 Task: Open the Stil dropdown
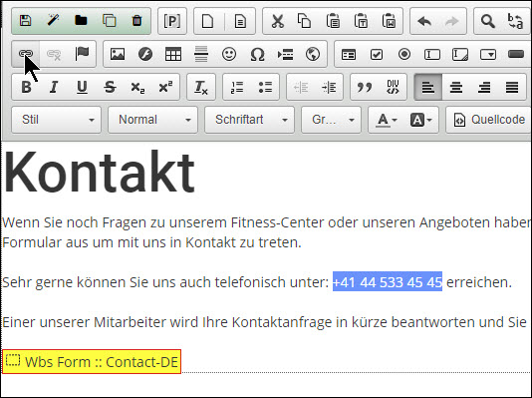tap(57, 120)
